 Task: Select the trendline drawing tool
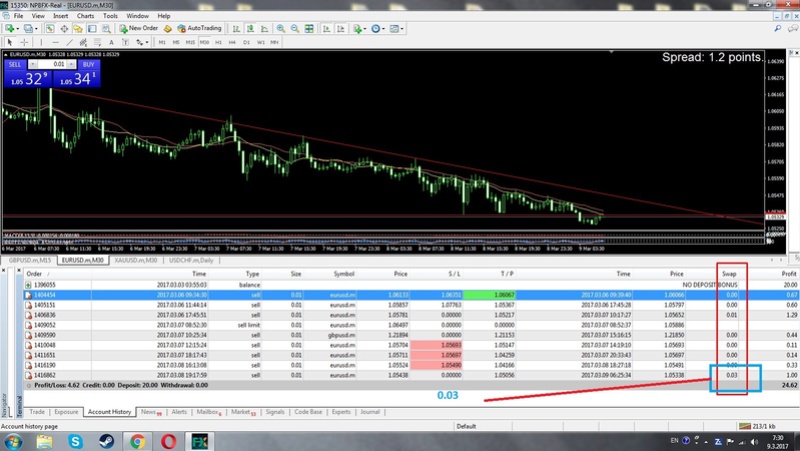point(69,42)
